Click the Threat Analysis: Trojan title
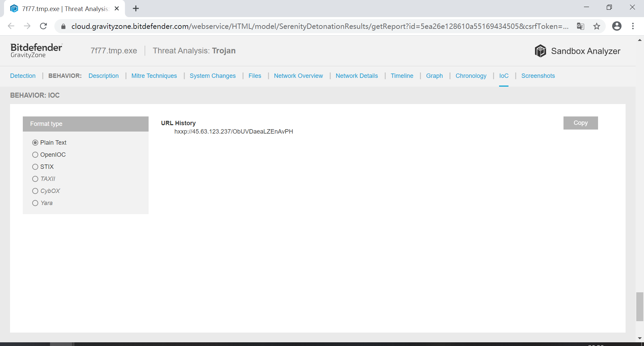 (x=194, y=51)
